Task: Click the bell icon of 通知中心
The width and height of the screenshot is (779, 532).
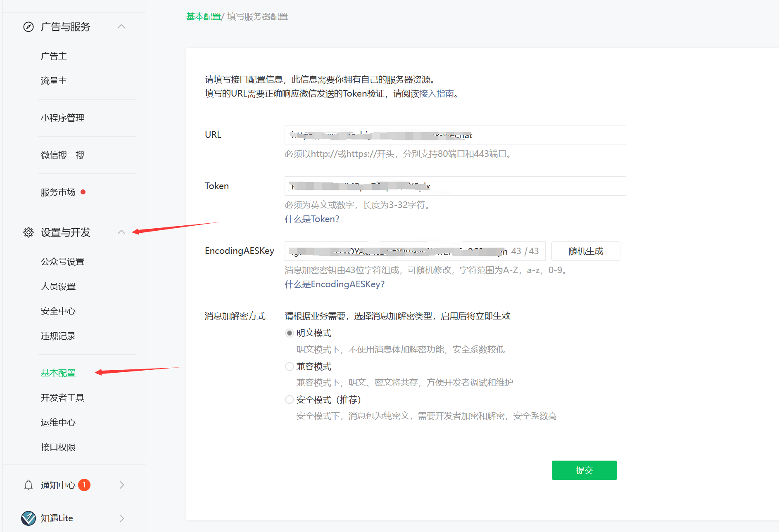Action: pyautogui.click(x=28, y=485)
